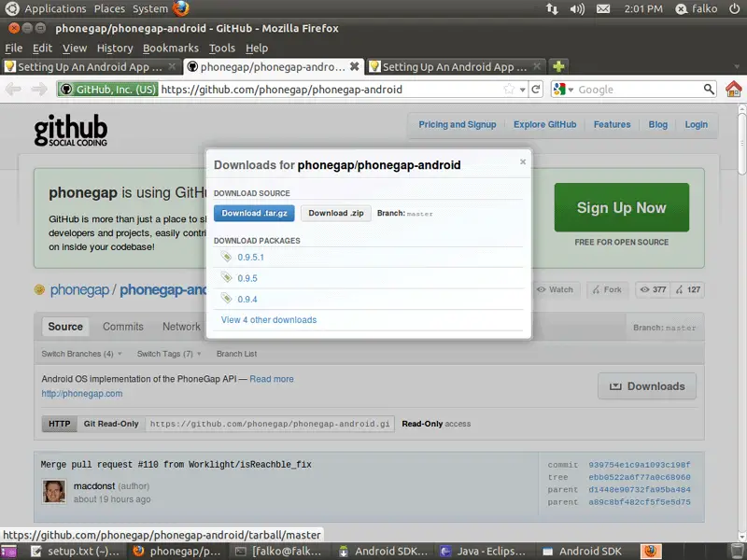Download package 0.9.4
Image resolution: width=747 pixels, height=560 pixels.
point(247,299)
